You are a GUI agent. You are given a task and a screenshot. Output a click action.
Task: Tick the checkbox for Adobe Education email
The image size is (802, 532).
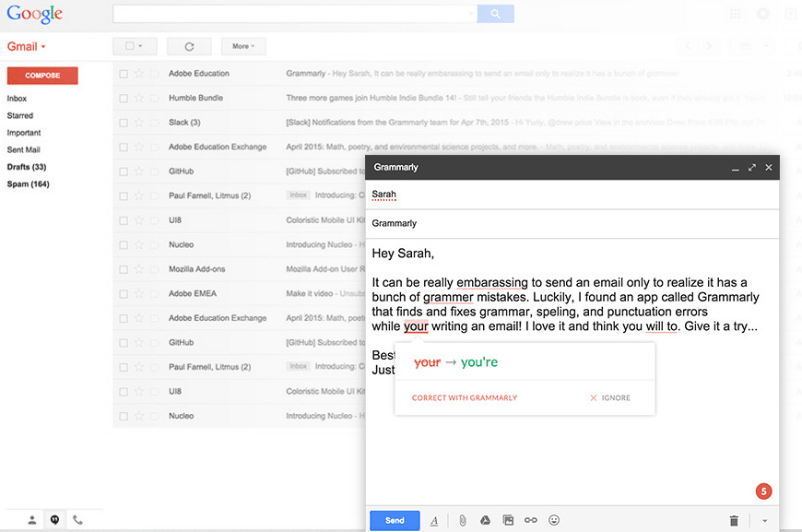(124, 74)
